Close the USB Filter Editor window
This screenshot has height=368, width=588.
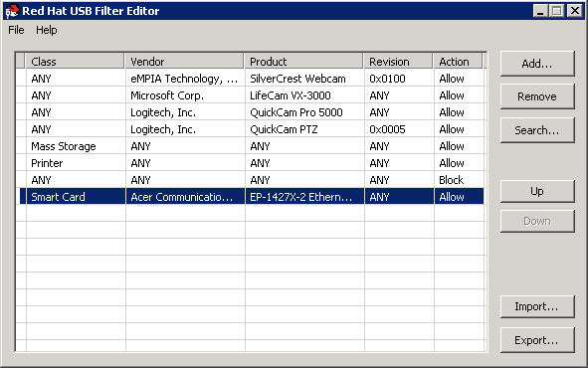(x=574, y=11)
